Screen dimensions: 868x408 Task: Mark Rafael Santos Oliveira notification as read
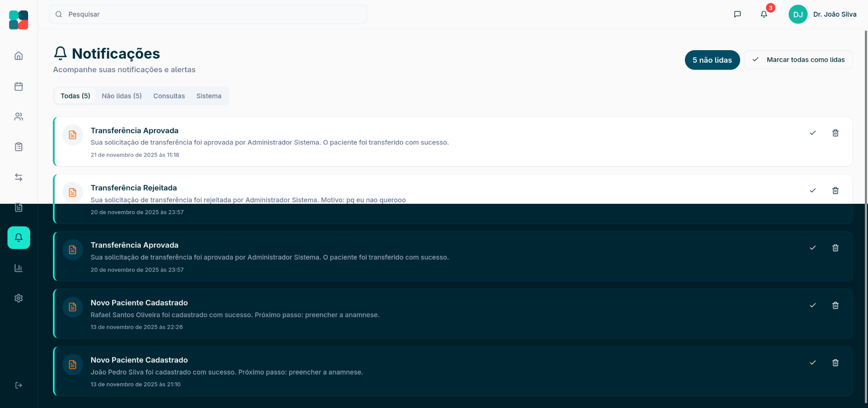812,305
